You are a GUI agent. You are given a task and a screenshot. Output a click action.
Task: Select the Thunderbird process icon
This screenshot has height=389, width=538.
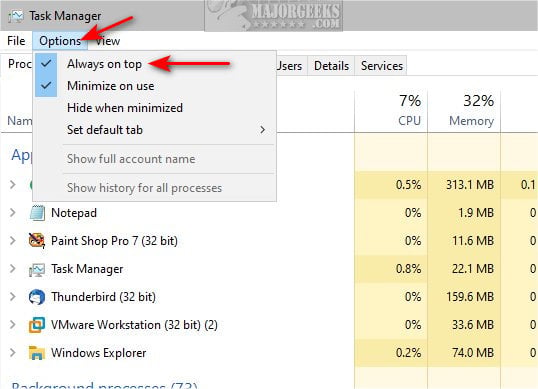[x=37, y=297]
